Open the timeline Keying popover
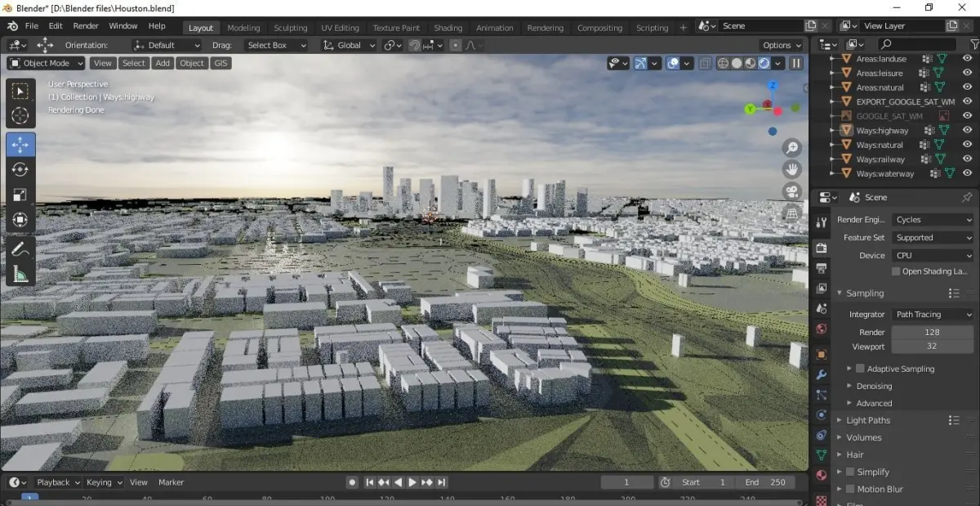The width and height of the screenshot is (980, 506). [x=104, y=482]
